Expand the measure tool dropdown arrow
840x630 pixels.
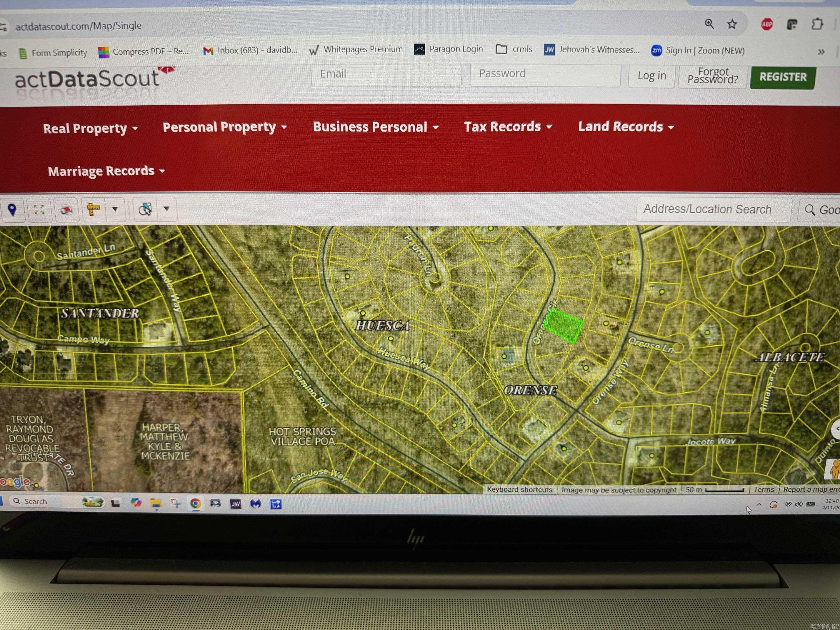click(x=115, y=209)
